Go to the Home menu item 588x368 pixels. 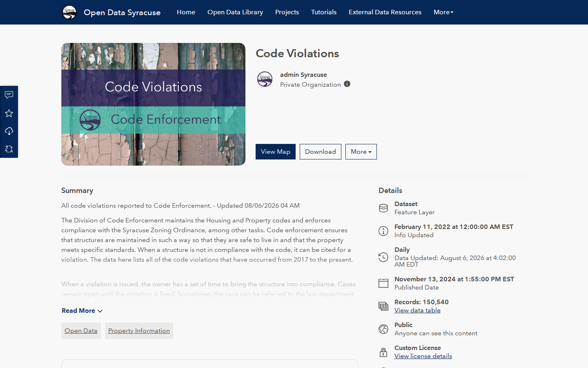[x=186, y=12]
